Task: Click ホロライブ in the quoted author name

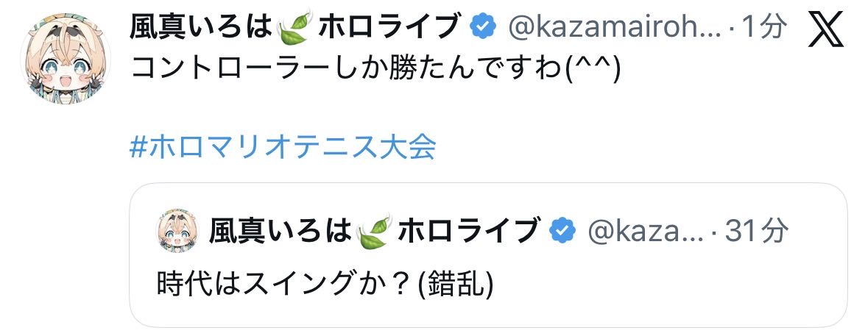Action: tap(470, 232)
